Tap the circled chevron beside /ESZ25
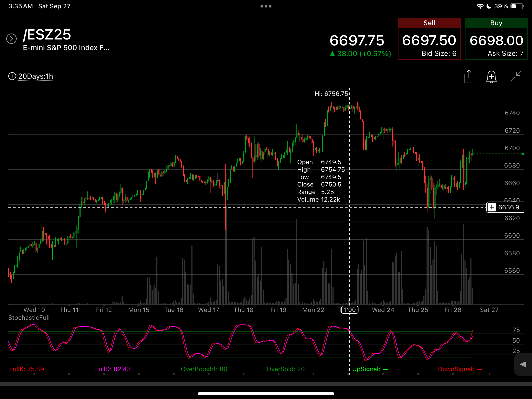Image resolution: width=532 pixels, height=399 pixels. tap(11, 39)
